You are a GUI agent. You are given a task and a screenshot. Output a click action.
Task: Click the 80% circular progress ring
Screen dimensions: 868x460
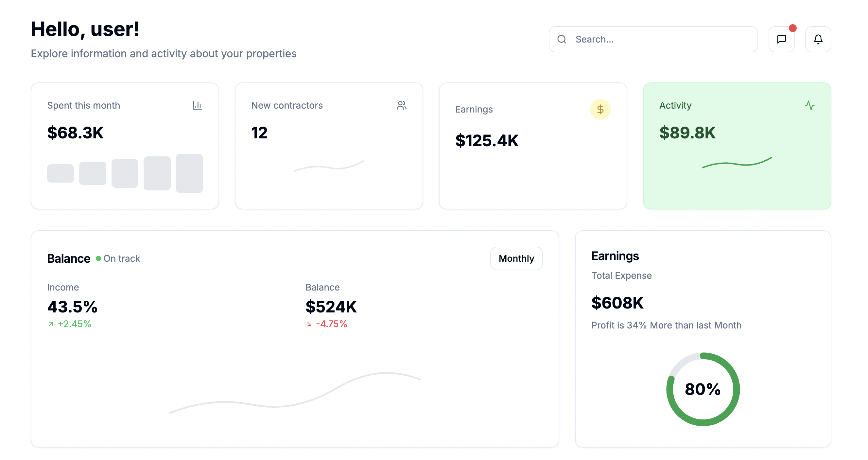703,389
